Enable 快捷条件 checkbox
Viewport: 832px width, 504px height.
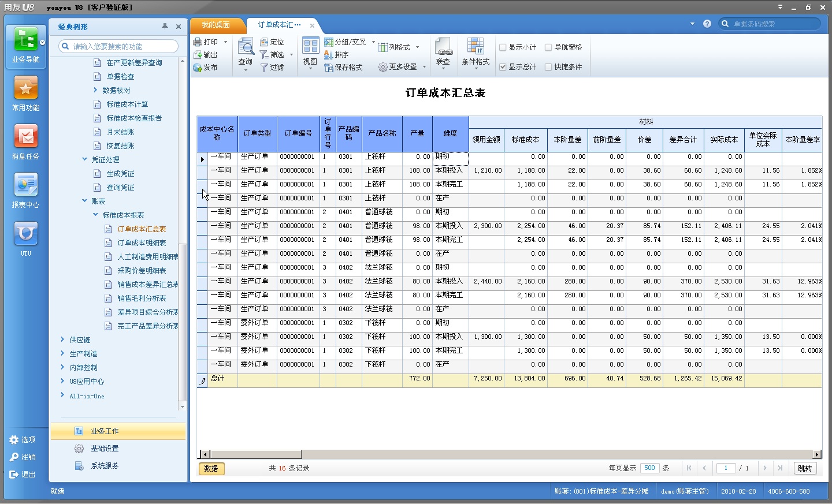pos(548,67)
